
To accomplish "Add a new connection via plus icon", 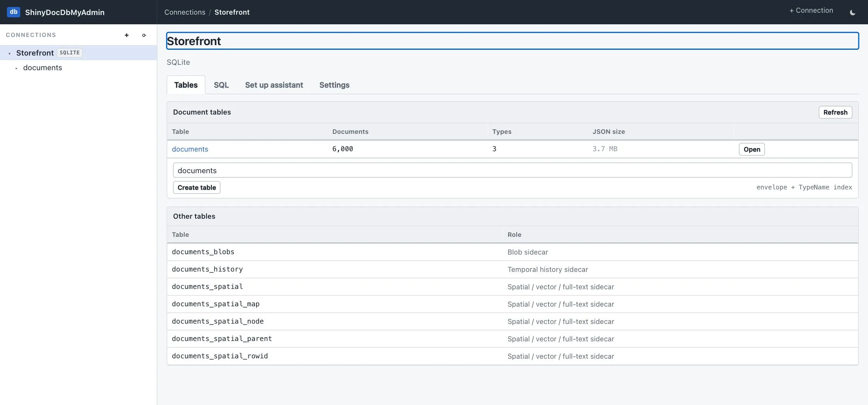I will tap(127, 35).
